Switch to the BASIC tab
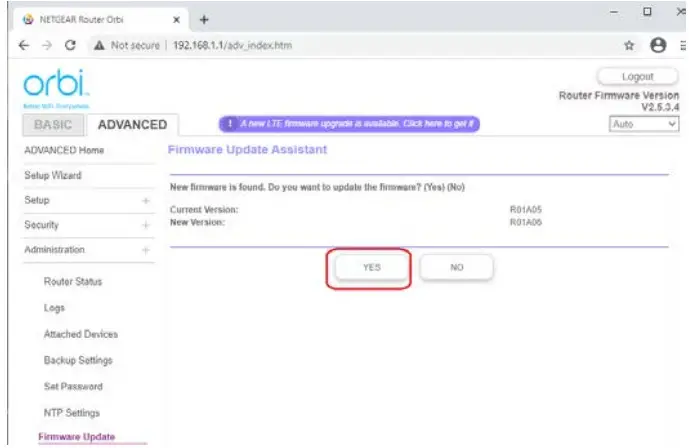The image size is (689, 448). pyautogui.click(x=53, y=125)
